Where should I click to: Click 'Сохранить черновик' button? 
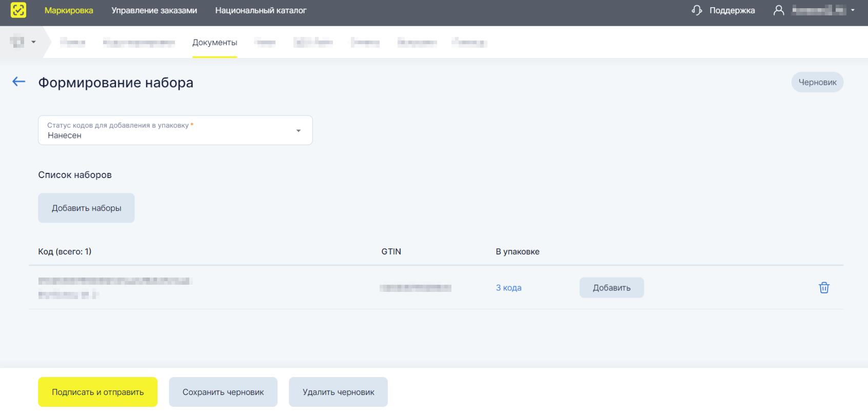[223, 392]
